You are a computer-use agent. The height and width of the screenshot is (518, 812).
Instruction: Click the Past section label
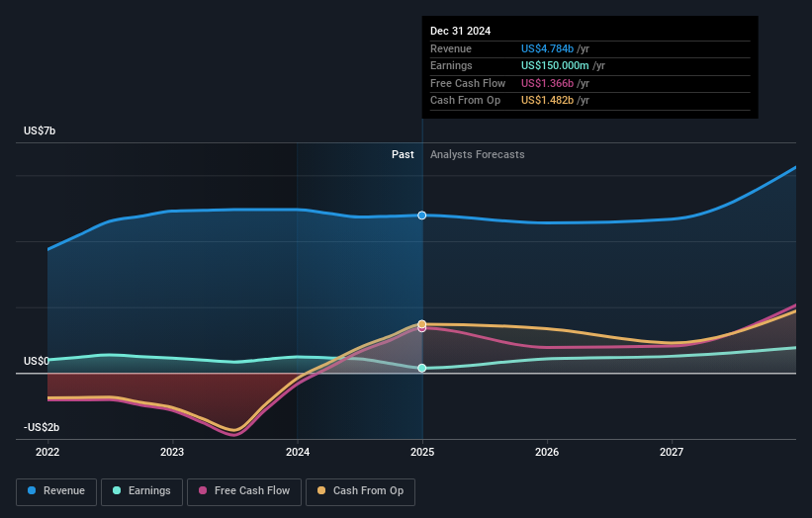(403, 154)
